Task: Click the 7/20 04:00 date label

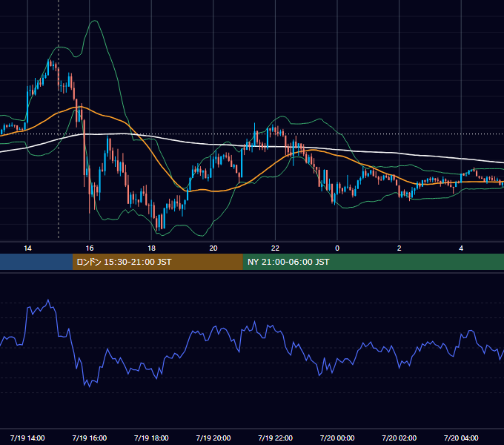Action: (461, 438)
